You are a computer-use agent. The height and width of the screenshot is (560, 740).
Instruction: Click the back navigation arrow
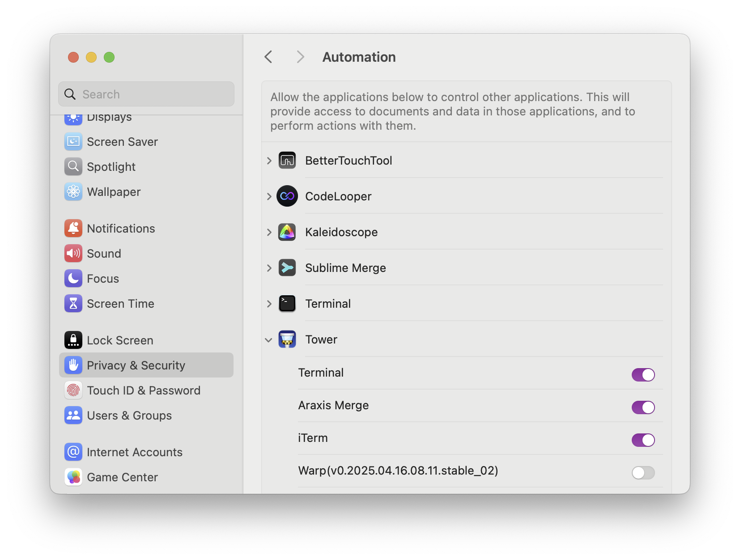pos(268,57)
